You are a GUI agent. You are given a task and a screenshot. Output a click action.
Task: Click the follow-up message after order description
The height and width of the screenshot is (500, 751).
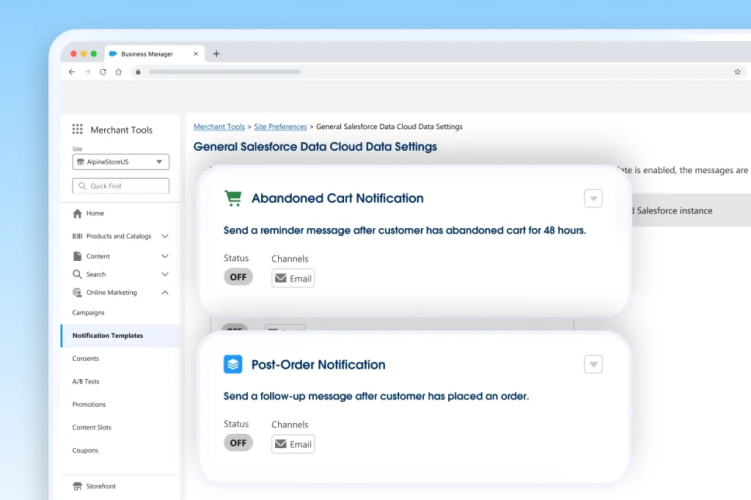click(376, 396)
